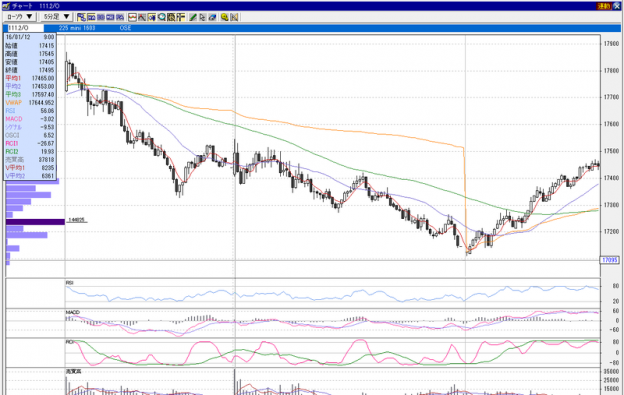Click the symbol code input field 1112/O
Image resolution: width=624 pixels, height=395 pixels.
[25, 28]
